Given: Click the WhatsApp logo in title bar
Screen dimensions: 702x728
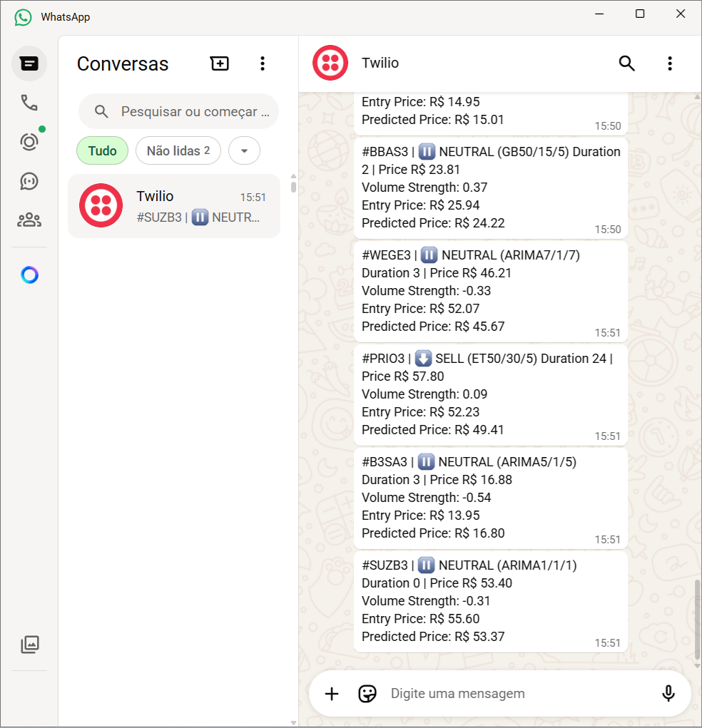Looking at the screenshot, I should pyautogui.click(x=23, y=17).
